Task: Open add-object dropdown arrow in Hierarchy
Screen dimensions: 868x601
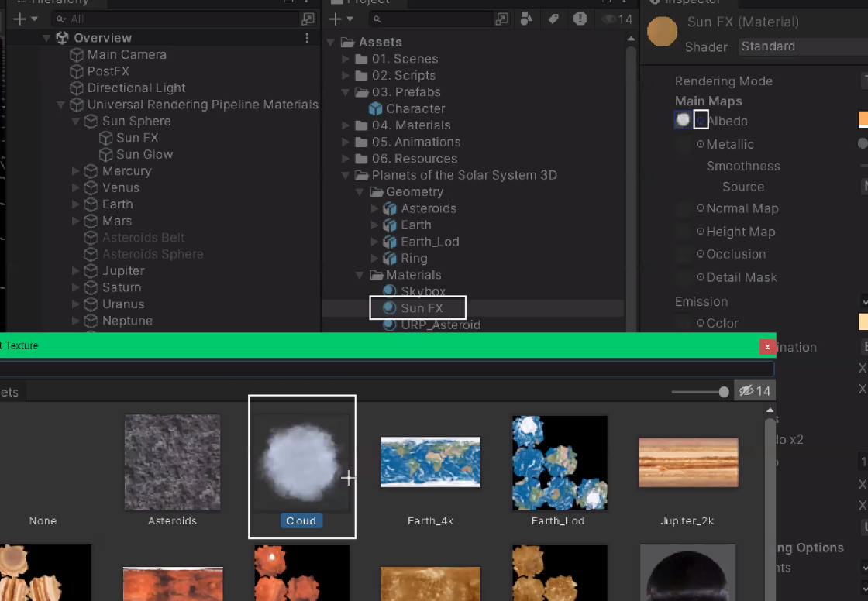Action: pos(34,19)
